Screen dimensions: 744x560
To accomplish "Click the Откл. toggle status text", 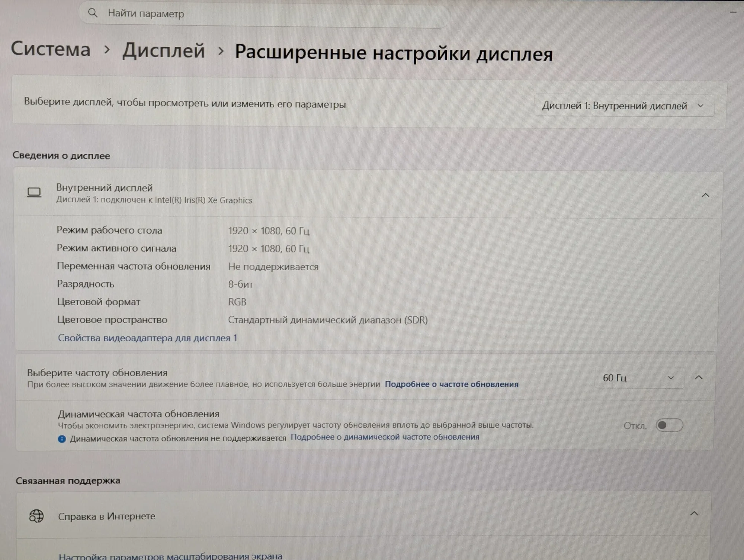I will (x=635, y=426).
